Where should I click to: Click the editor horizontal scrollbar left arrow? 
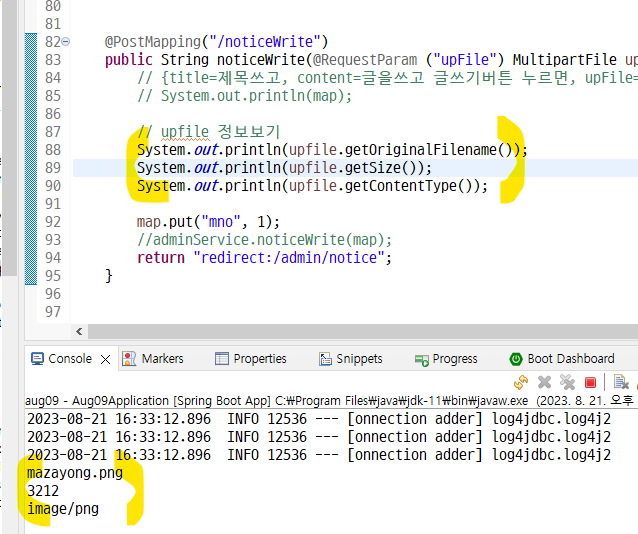click(x=79, y=331)
